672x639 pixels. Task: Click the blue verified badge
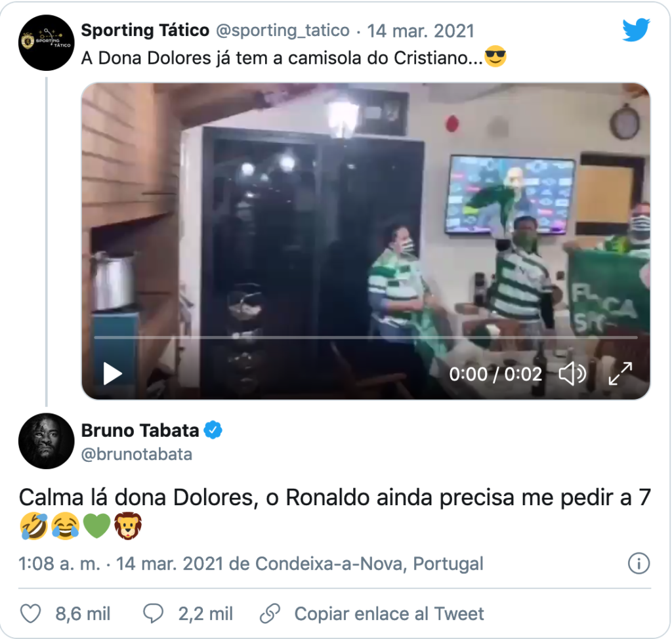pos(213,430)
